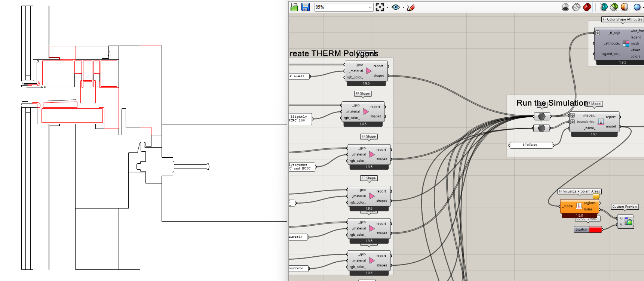
Task: Toggle red shaded preview mode
Action: (587, 7)
